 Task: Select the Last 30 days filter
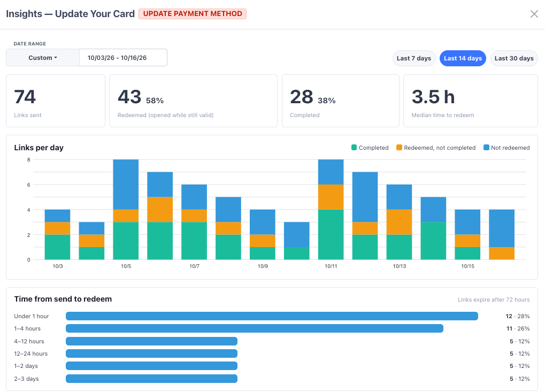[514, 58]
